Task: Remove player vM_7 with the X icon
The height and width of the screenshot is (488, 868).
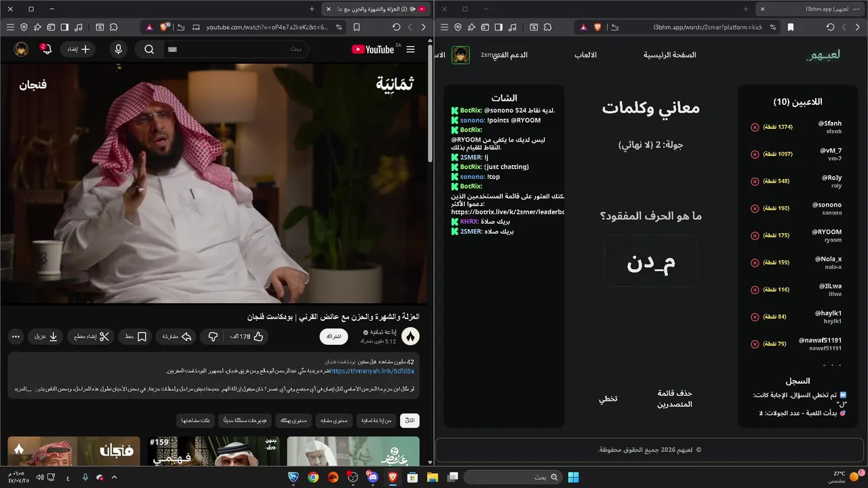Action: [x=755, y=155]
